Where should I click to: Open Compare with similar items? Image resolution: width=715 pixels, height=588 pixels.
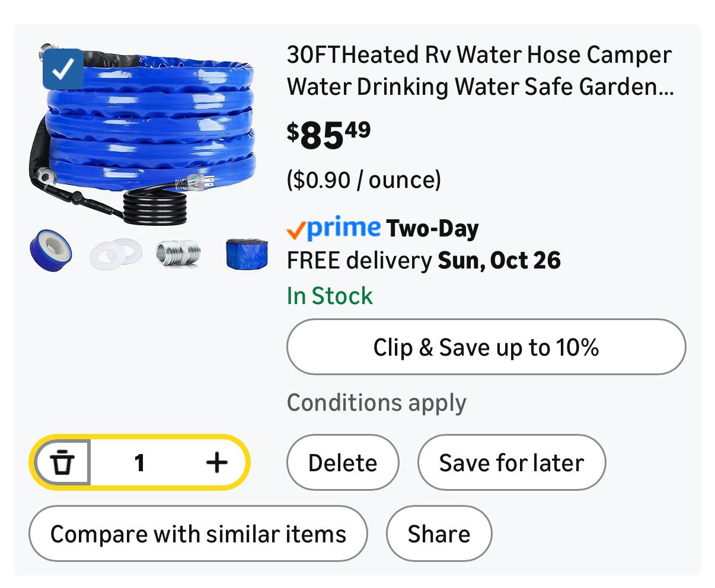click(198, 533)
